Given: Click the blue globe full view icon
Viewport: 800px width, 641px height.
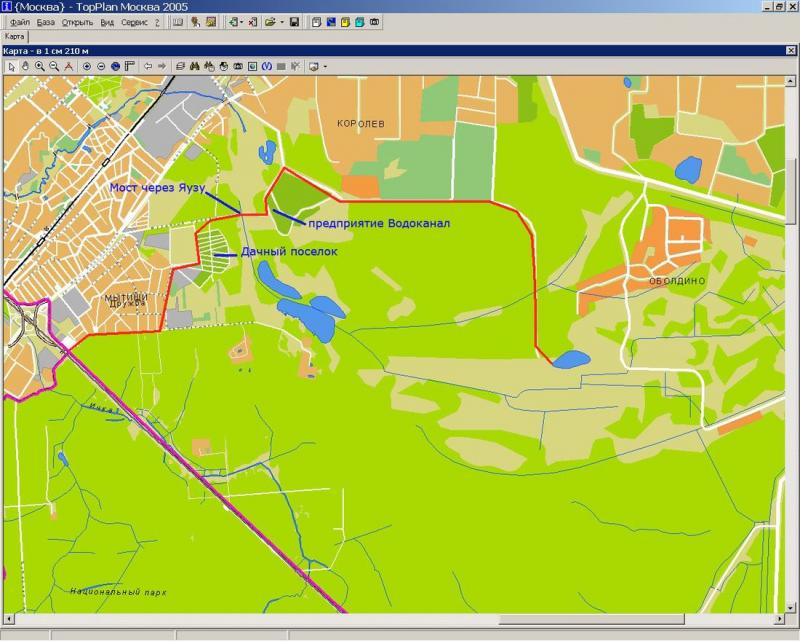Looking at the screenshot, I should click(115, 66).
